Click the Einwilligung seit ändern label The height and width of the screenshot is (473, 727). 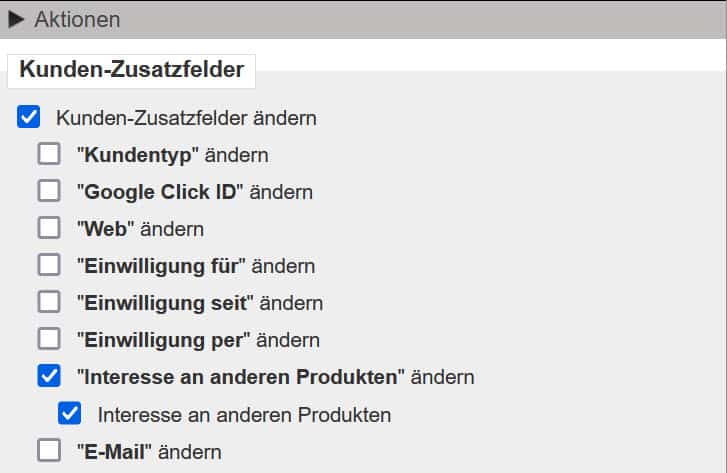pos(199,303)
